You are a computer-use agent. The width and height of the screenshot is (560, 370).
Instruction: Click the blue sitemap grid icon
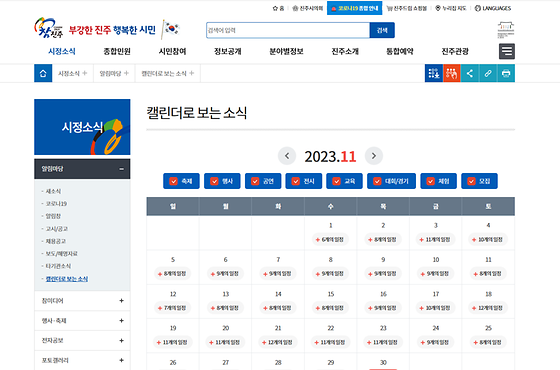(434, 73)
